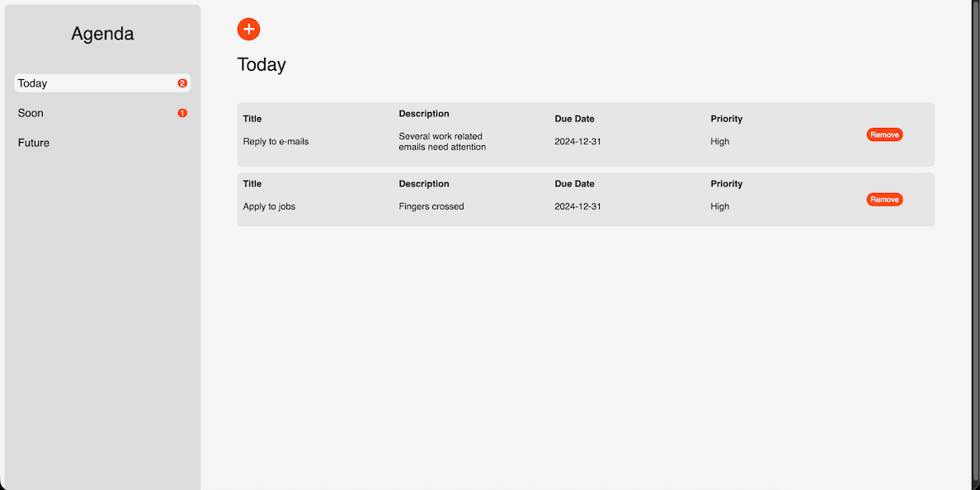Click the Today page heading
The height and width of the screenshot is (490, 980).
pos(261,64)
